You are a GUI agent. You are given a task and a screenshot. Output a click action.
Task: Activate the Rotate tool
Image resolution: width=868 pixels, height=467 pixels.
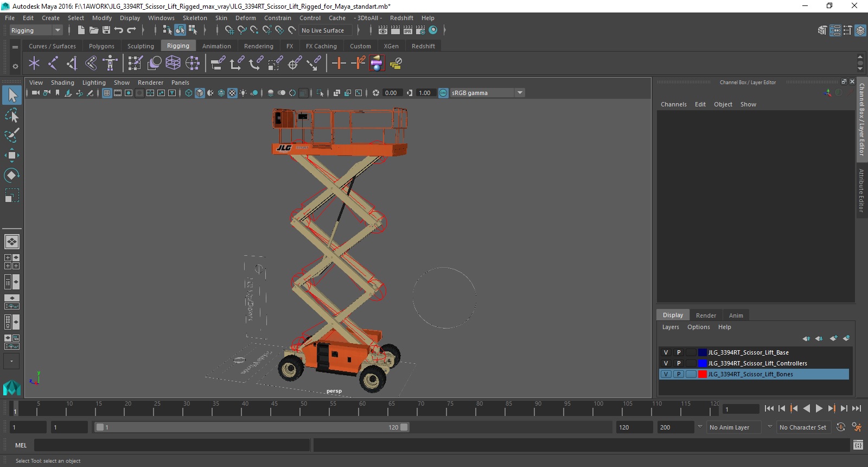(x=12, y=175)
